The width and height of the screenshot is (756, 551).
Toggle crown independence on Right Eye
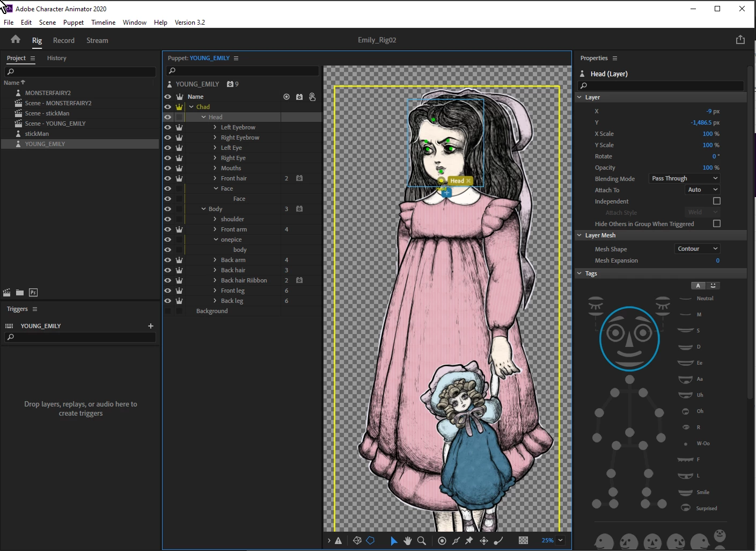coord(179,158)
